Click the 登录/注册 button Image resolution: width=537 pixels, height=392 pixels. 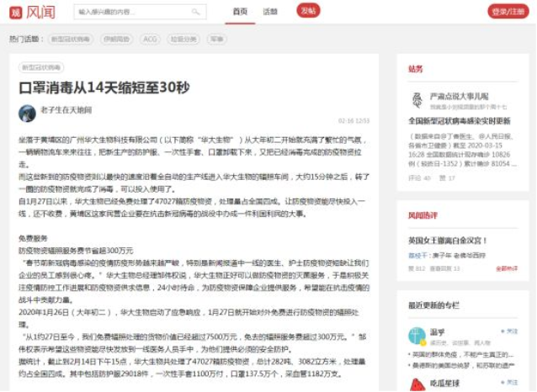coord(508,12)
